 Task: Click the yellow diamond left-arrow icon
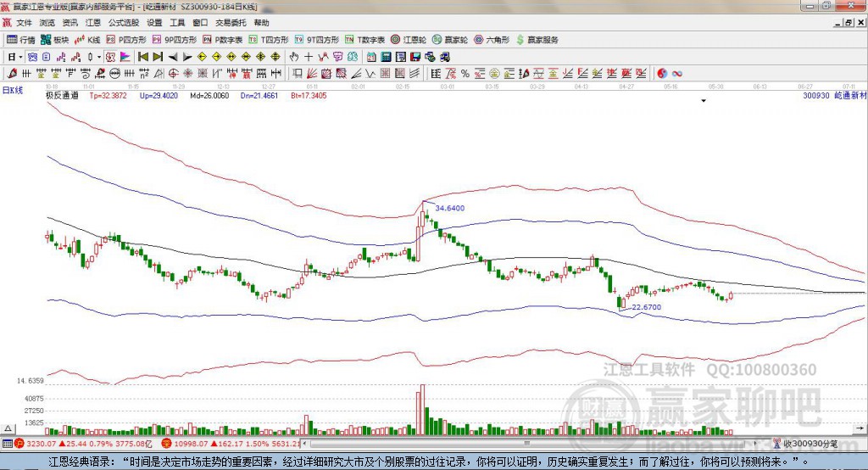(202, 57)
